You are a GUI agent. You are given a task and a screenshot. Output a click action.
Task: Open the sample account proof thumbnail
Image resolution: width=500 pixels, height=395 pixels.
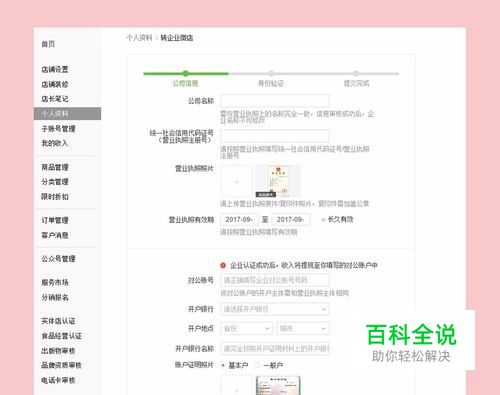pos(278,385)
